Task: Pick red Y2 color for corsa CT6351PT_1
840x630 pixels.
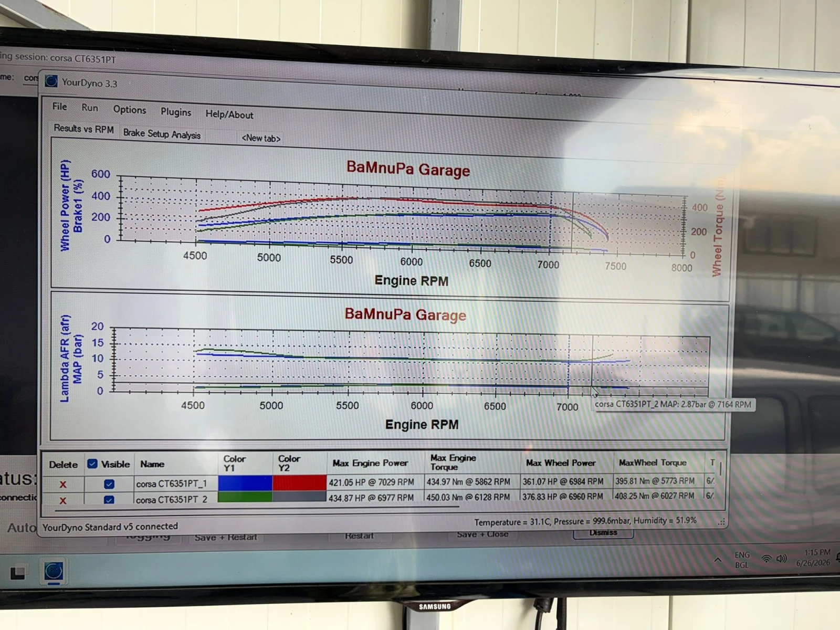Action: pyautogui.click(x=300, y=482)
